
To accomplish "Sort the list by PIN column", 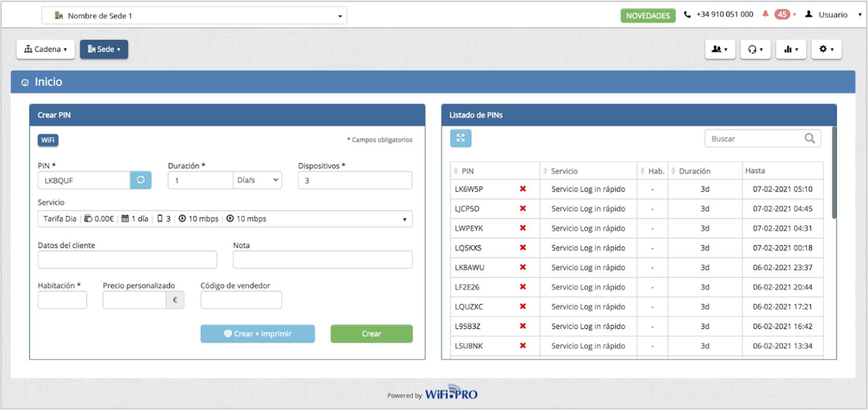I will pyautogui.click(x=467, y=171).
